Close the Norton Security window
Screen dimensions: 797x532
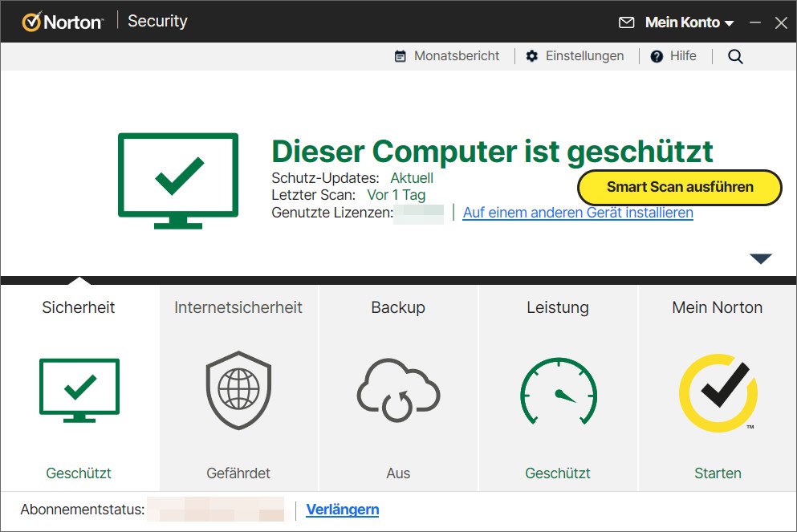(x=781, y=22)
